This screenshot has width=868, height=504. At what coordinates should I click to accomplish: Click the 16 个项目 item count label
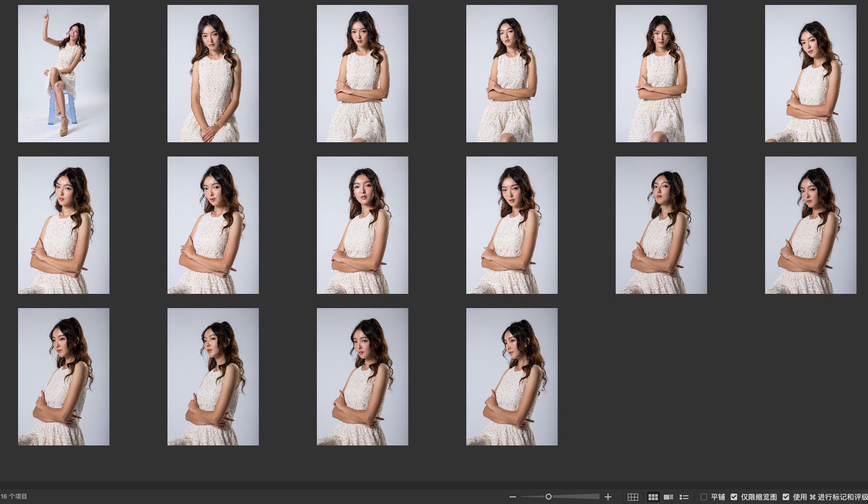[14, 496]
